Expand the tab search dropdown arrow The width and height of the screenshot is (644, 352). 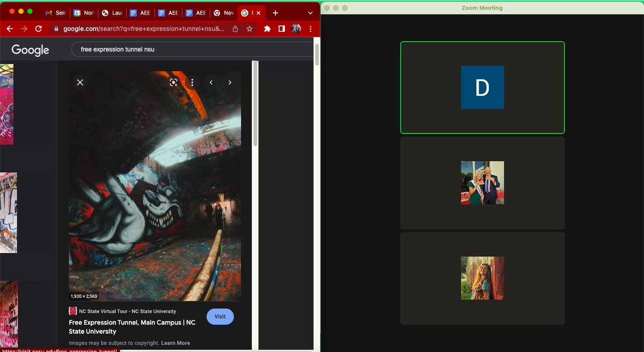point(310,13)
